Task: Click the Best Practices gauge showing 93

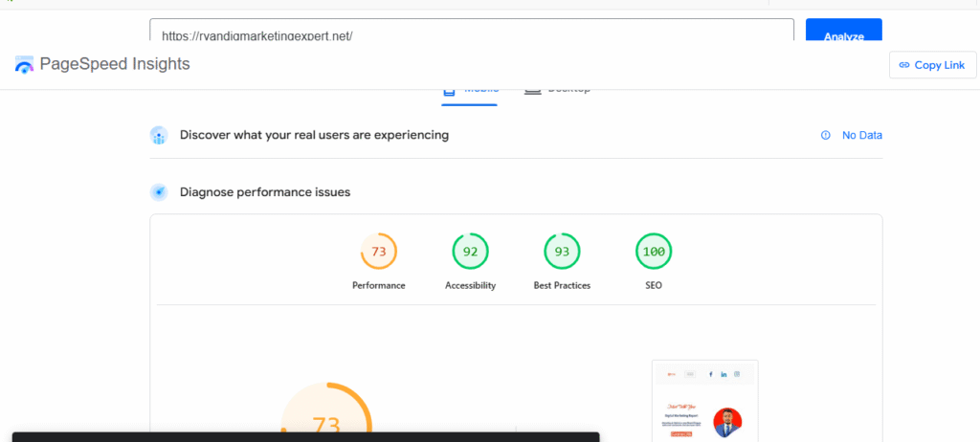Action: click(x=562, y=252)
